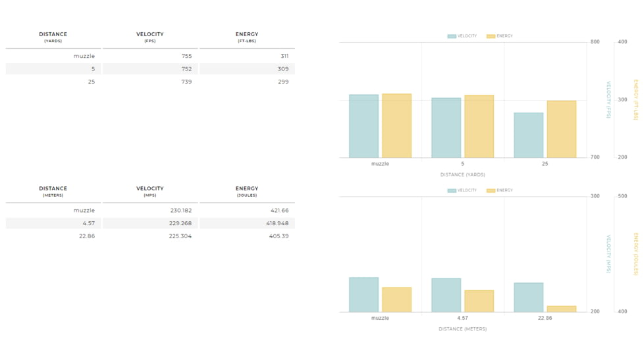Viewport: 644px width, 362px height.
Task: Click the Distance (Yards) column header
Action: [x=53, y=37]
